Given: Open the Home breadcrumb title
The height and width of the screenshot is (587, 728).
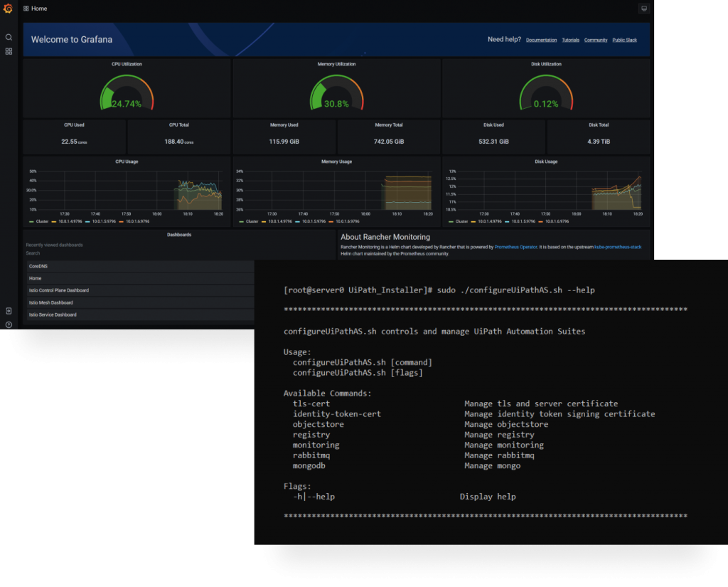Looking at the screenshot, I should [x=39, y=9].
